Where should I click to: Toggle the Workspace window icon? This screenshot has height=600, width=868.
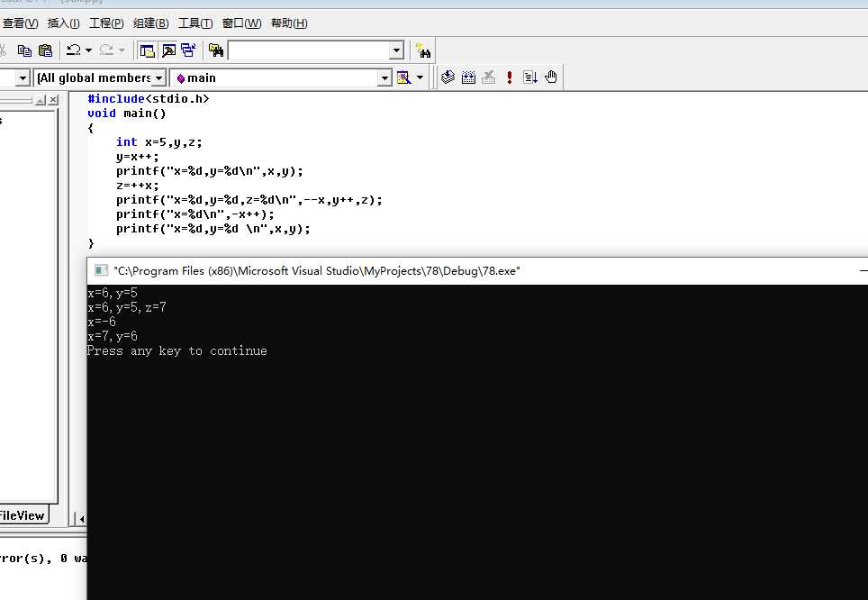[148, 51]
